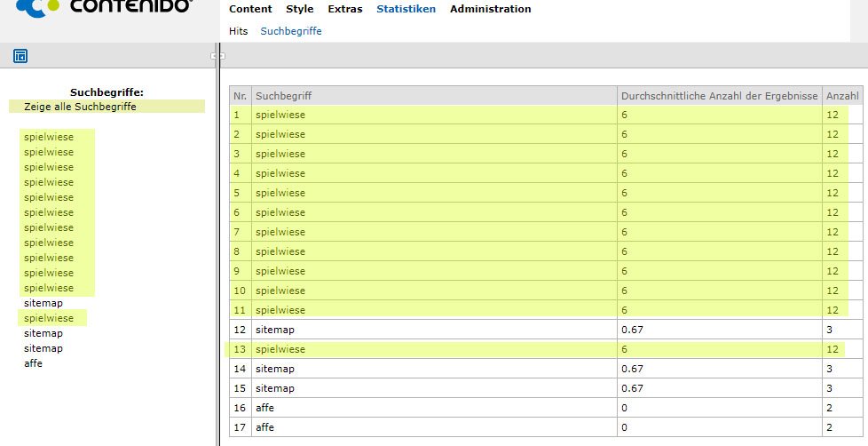Click the 'Suchbegriff' column header
Image resolution: width=868 pixels, height=446 pixels.
click(x=283, y=95)
